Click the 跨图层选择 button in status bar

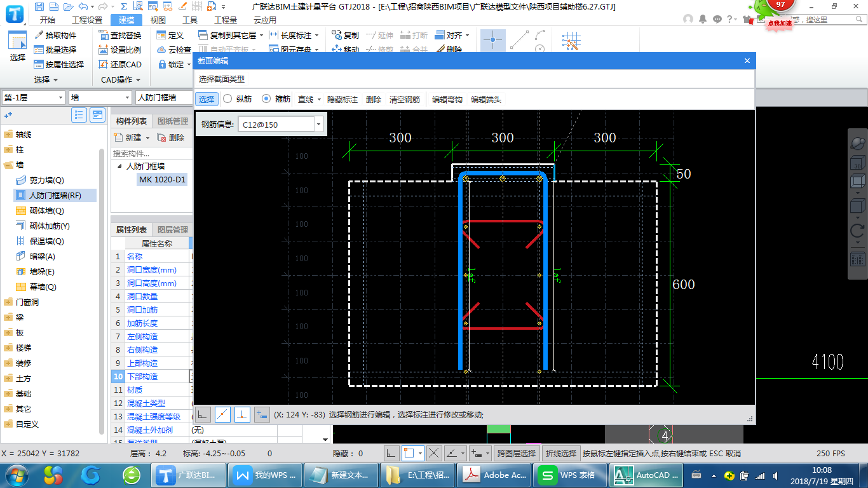(x=517, y=453)
